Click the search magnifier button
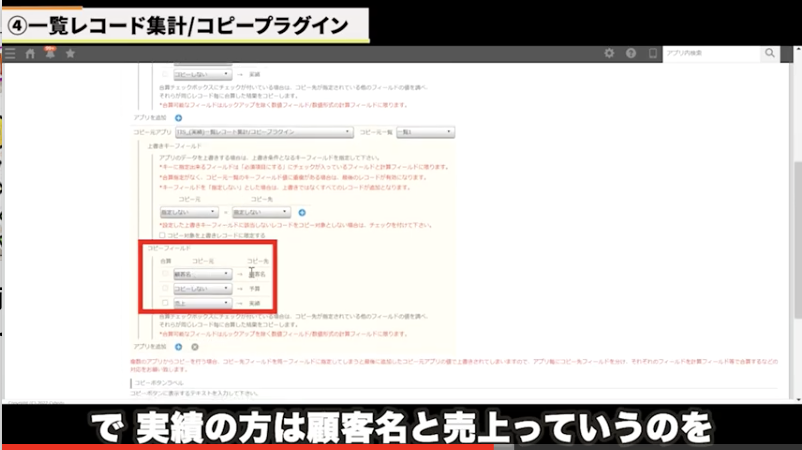This screenshot has width=802, height=450. click(x=770, y=53)
